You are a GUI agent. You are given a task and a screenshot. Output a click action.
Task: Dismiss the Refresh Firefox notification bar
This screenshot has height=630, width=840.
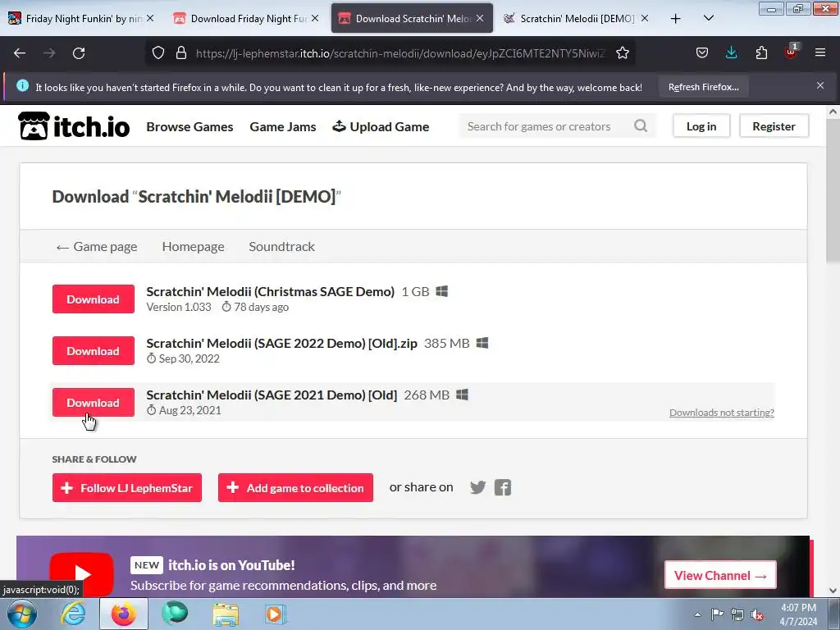pyautogui.click(x=820, y=85)
